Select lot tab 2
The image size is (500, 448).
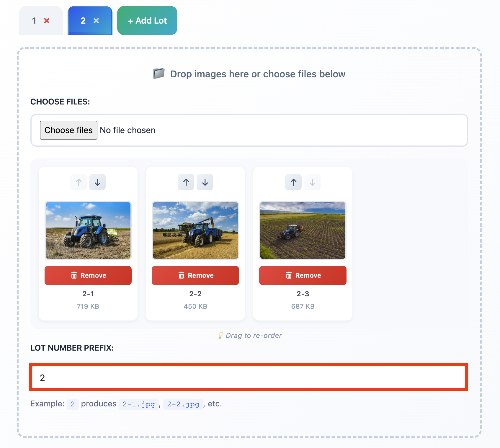click(83, 21)
